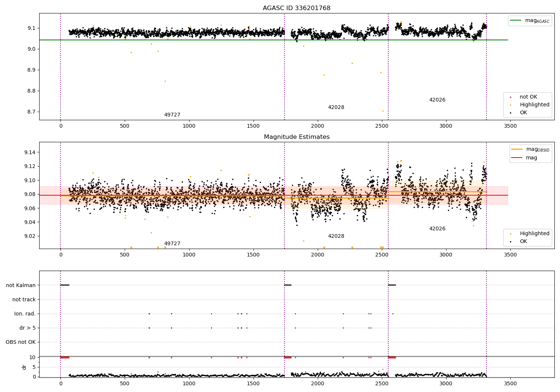
Task: Click the 'Ion. rad.' axis label
Action: [x=25, y=314]
